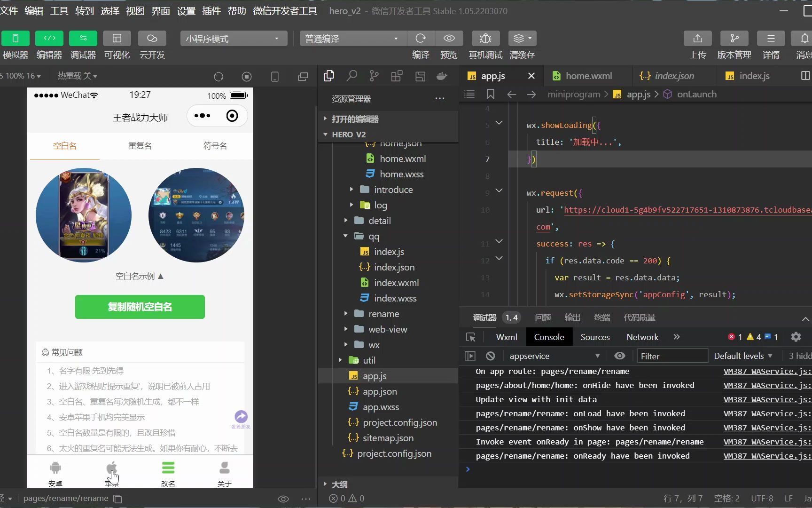Expand the rename folder

pyautogui.click(x=388, y=314)
